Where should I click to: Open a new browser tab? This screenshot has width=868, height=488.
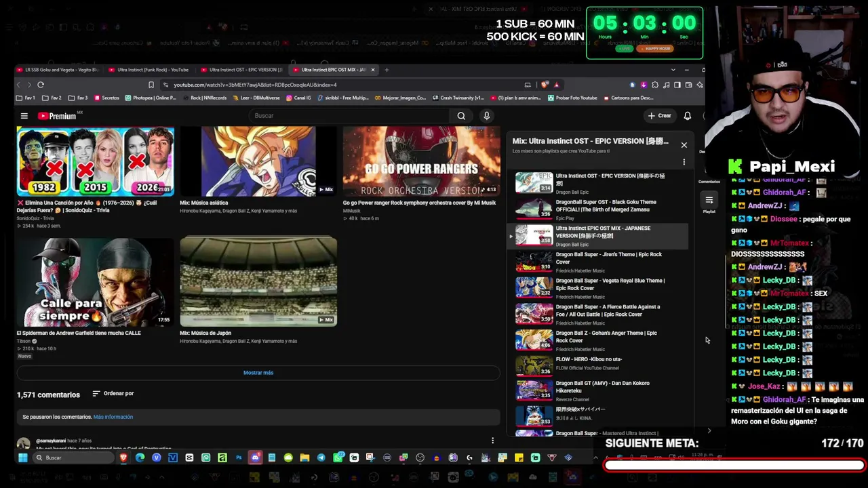(387, 70)
